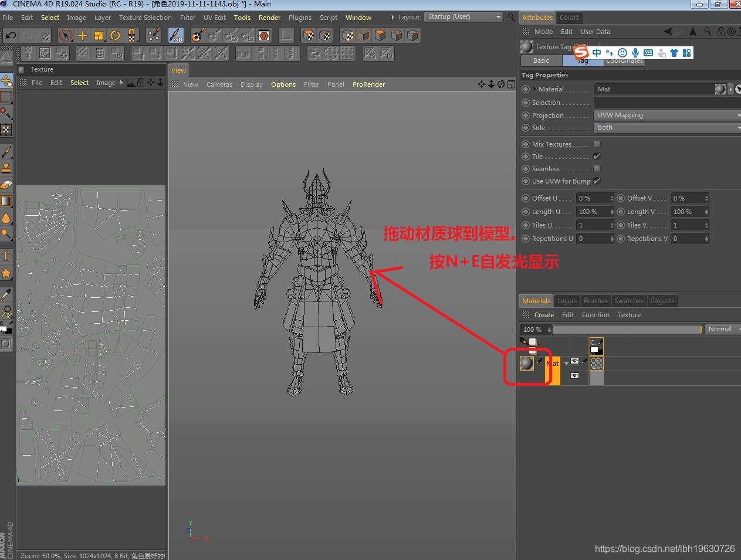The width and height of the screenshot is (741, 560).
Task: Toggle the Seamless checkbox
Action: click(x=597, y=169)
